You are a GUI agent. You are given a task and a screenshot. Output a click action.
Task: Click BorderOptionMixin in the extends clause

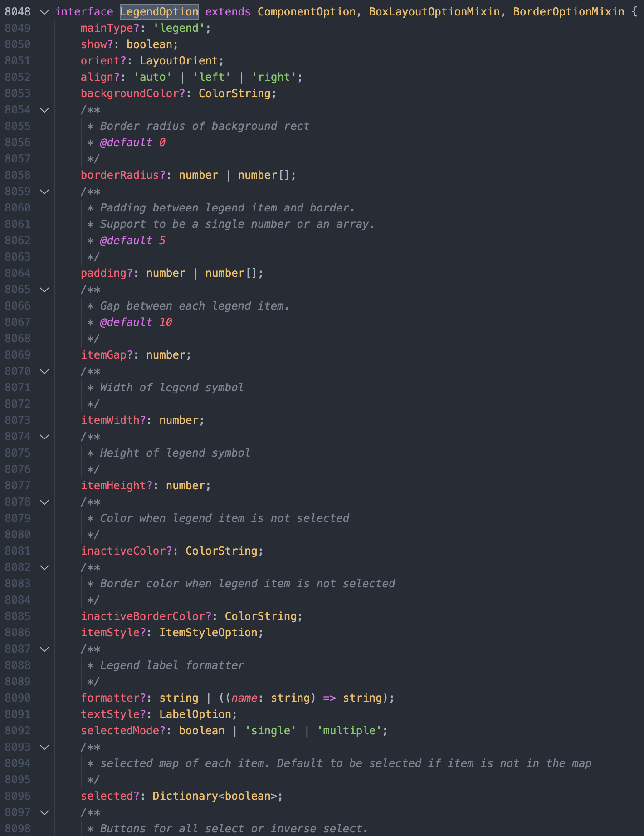[x=569, y=12]
